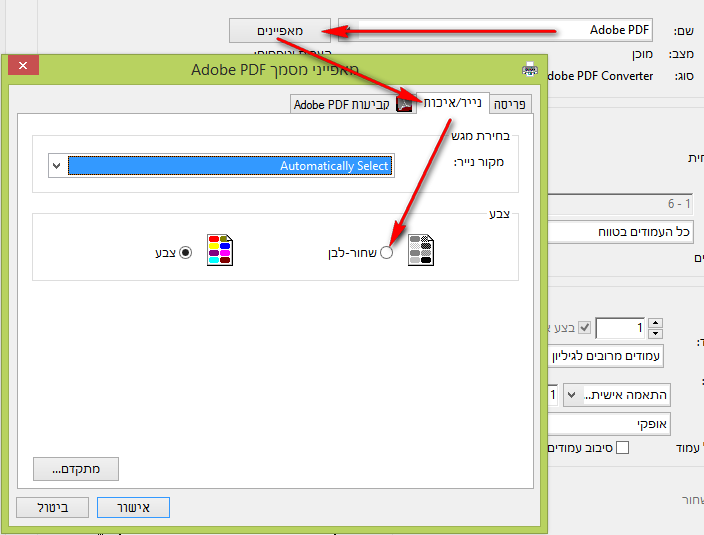Image resolution: width=704 pixels, height=535 pixels.
Task: Click the מקור נייר label
Action: point(479,162)
